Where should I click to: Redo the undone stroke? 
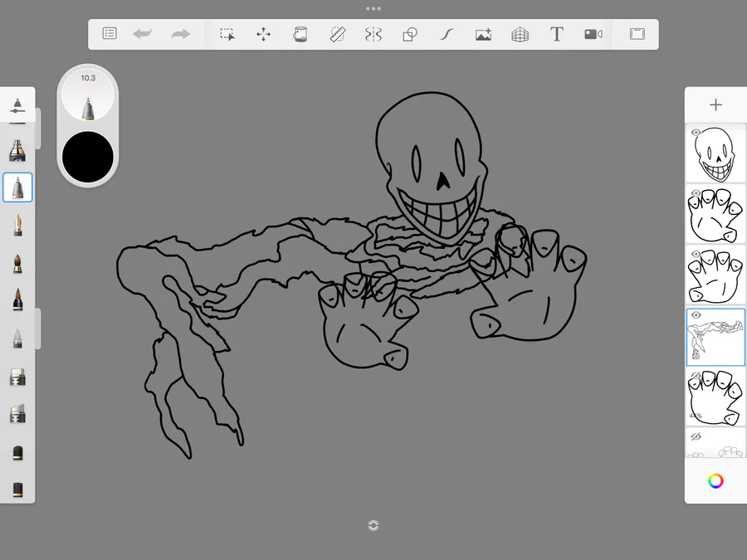[180, 34]
